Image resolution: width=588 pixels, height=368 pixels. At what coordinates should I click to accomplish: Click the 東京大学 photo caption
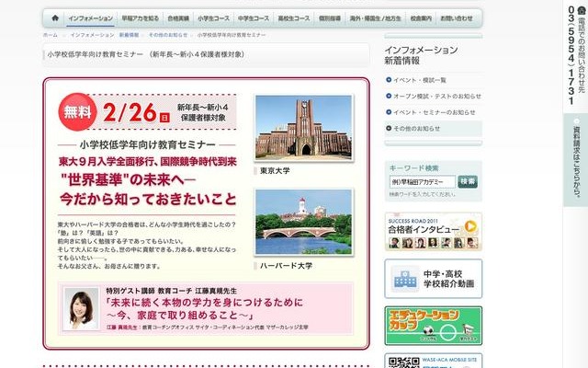click(x=275, y=171)
